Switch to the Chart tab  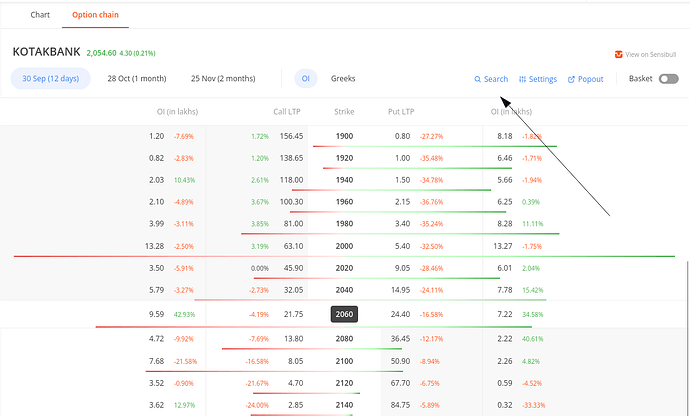pyautogui.click(x=40, y=15)
